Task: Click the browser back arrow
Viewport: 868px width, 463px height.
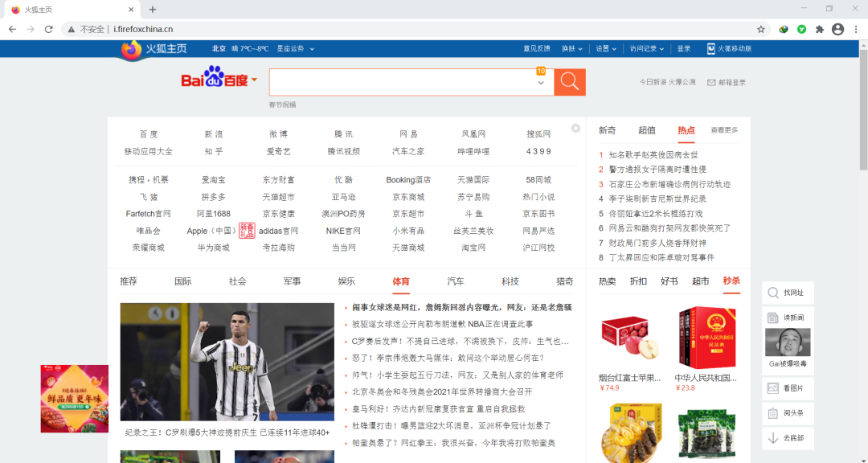Action: click(x=12, y=30)
